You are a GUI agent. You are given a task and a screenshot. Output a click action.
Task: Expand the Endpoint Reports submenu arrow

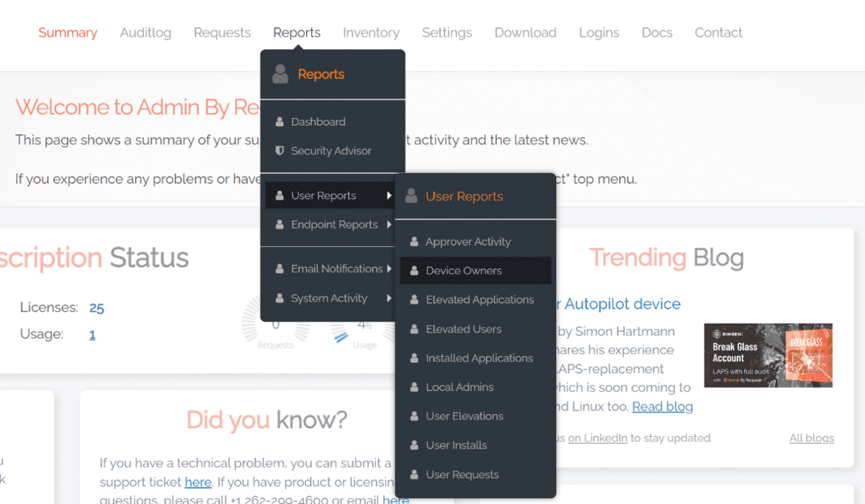tap(389, 225)
